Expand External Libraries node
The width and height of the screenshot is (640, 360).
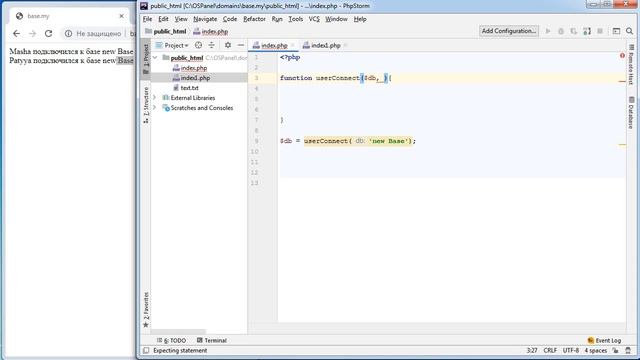pos(155,98)
